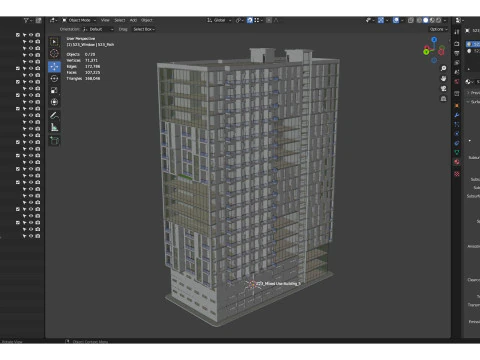
Task: Open the outliner filter dropdown
Action: click(x=27, y=20)
